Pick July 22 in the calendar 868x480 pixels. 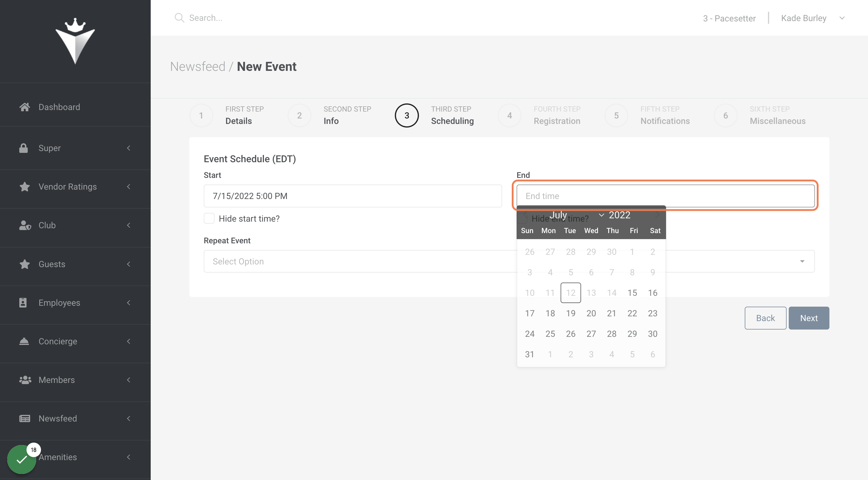click(x=632, y=313)
